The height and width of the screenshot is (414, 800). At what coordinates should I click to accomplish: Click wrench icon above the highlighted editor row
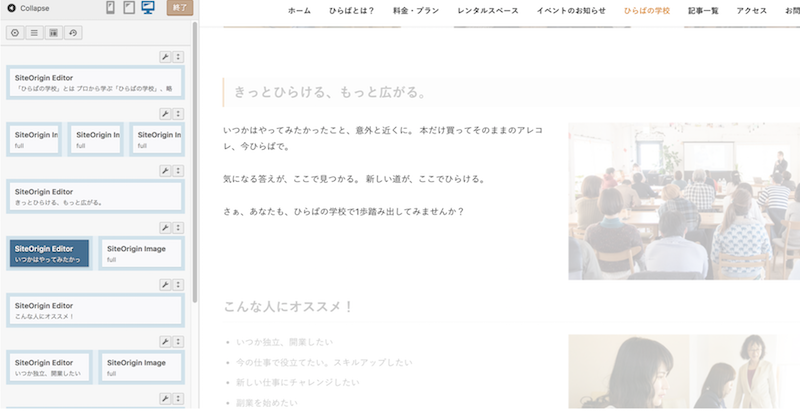165,228
